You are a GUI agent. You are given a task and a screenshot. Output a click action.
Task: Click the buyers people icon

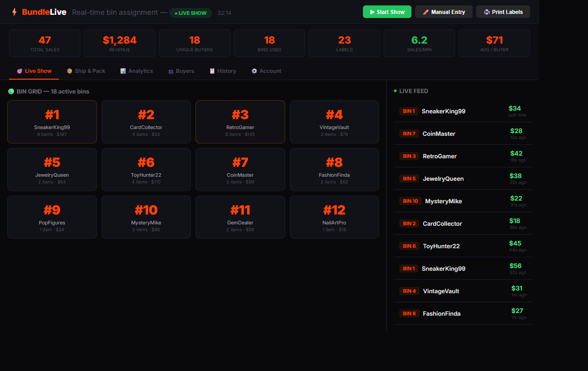[x=172, y=71]
